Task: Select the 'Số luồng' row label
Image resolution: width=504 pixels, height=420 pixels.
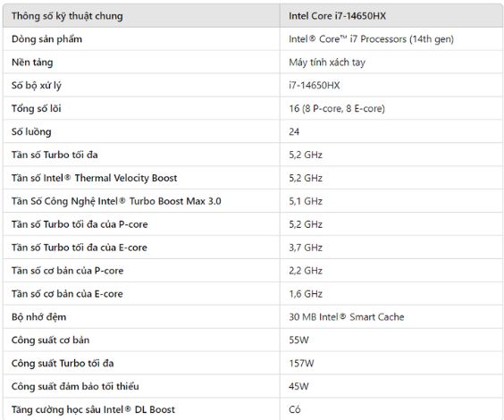Action: [x=31, y=131]
